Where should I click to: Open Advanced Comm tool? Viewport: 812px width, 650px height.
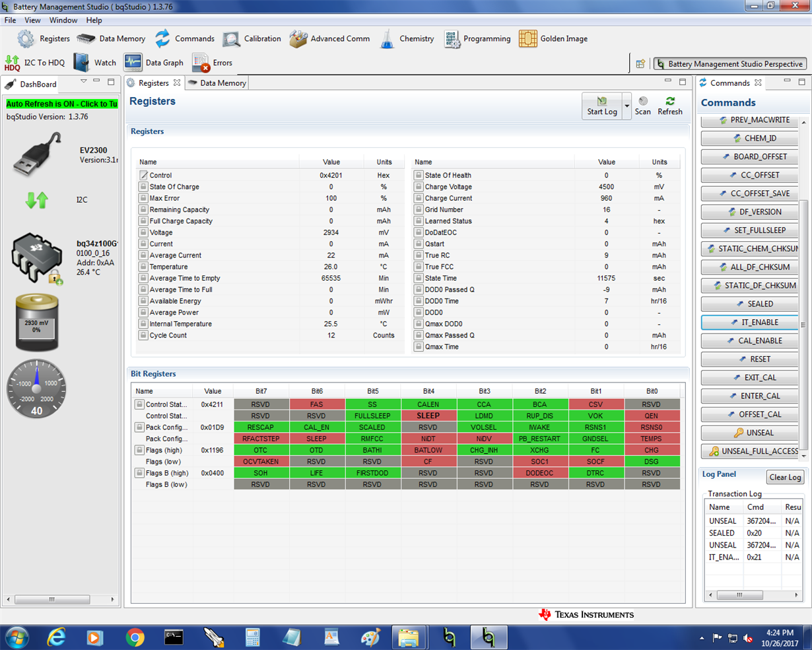pos(329,39)
